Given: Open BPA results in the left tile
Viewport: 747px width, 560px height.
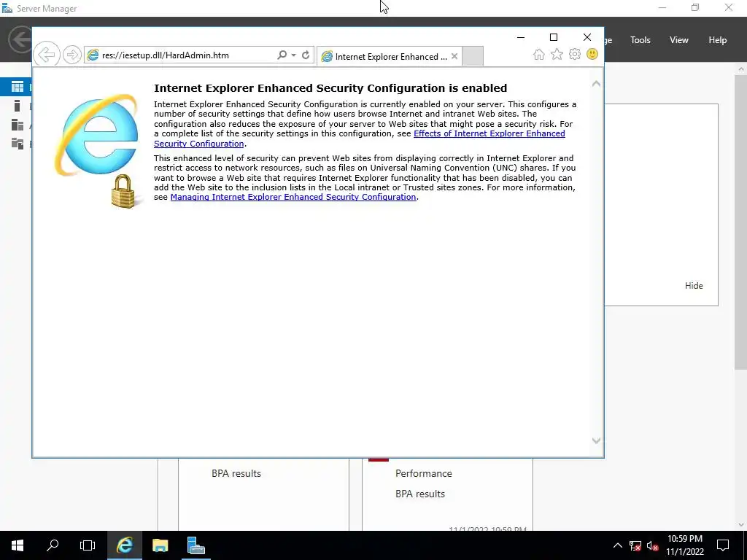Looking at the screenshot, I should coord(236,473).
